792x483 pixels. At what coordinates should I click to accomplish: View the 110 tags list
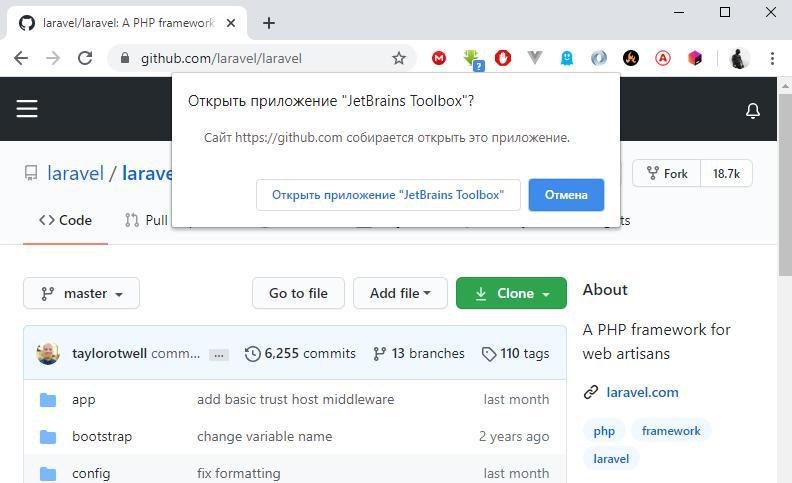(515, 353)
